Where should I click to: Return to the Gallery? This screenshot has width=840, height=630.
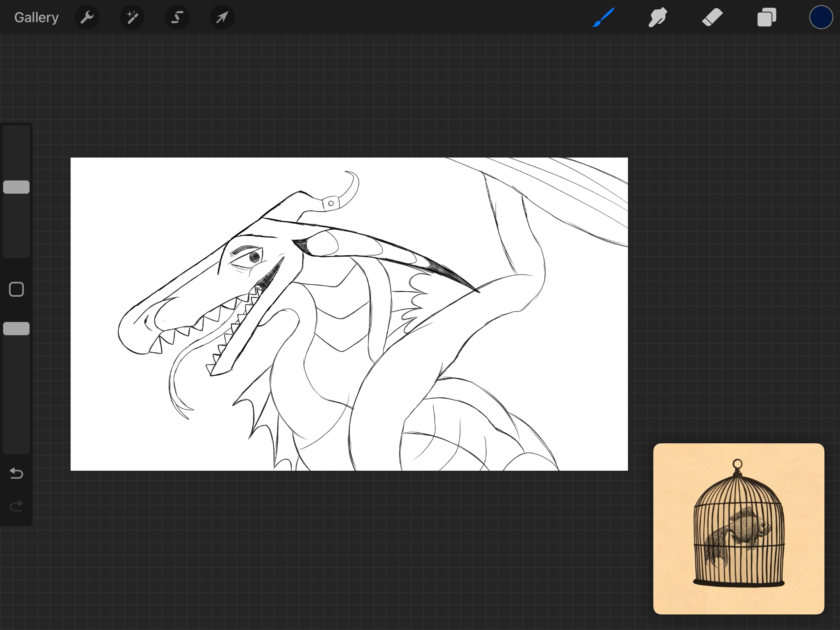36,17
